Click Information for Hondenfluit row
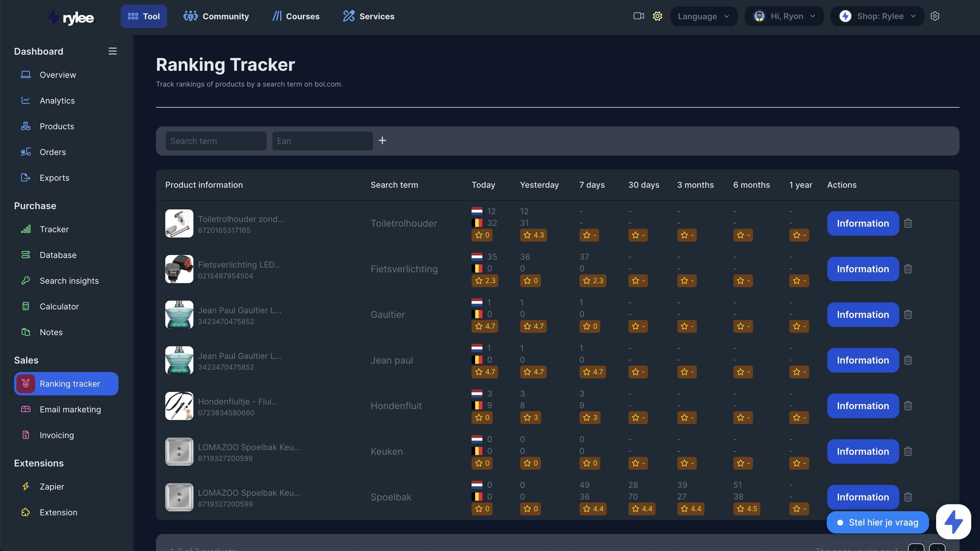The height and width of the screenshot is (551, 980). (x=863, y=406)
